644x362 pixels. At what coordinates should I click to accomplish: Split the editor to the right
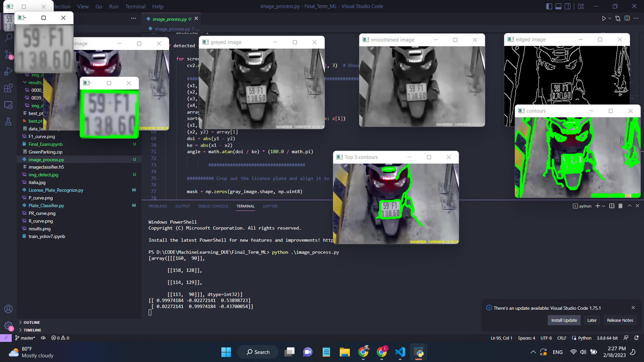(627, 18)
